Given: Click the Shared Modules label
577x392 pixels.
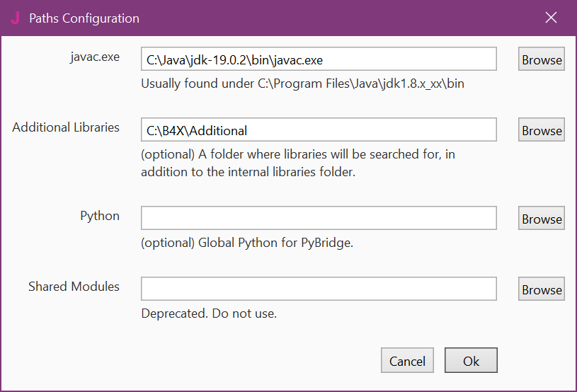Looking at the screenshot, I should (74, 287).
